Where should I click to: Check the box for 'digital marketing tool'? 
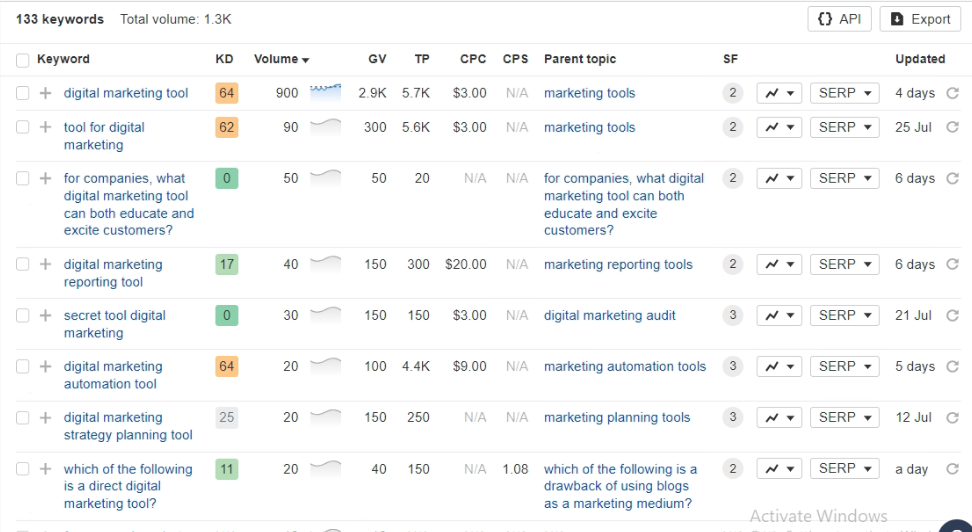tap(22, 93)
